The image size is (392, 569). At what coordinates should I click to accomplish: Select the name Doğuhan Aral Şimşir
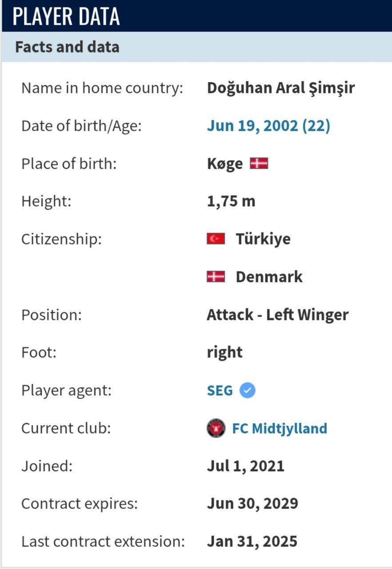point(281,88)
